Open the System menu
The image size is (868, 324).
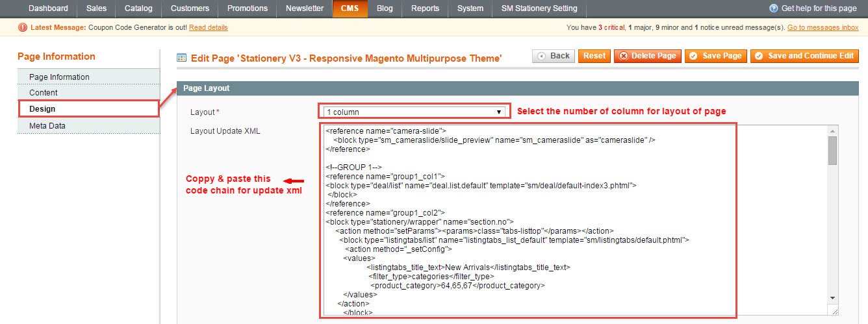tap(470, 8)
